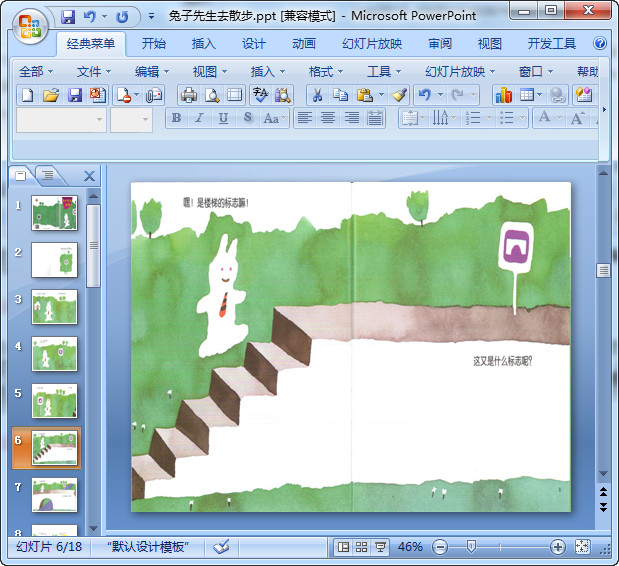This screenshot has height=566, width=619.
Task: Open the 动画 ribbon tab
Action: tap(304, 43)
